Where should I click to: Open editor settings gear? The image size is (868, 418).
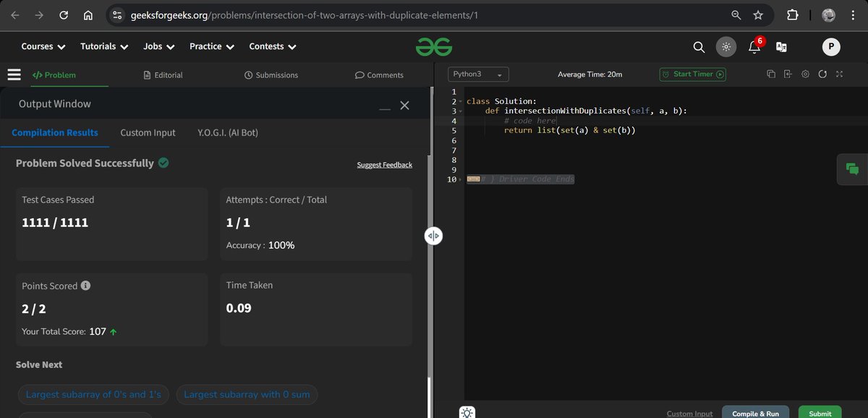pos(804,74)
